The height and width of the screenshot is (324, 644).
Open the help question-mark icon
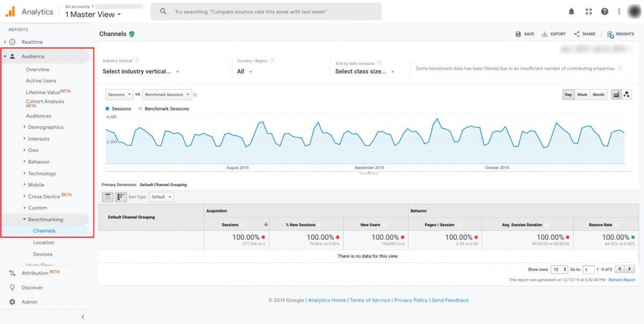(605, 11)
